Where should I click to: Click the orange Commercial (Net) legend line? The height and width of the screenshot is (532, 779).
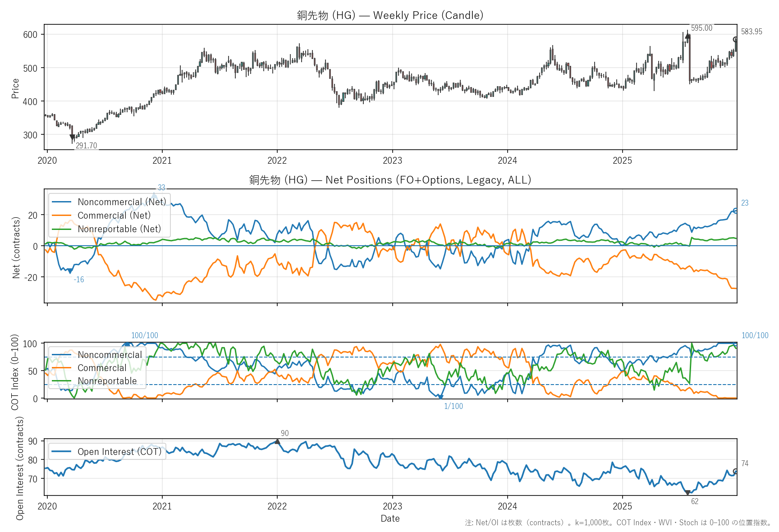coord(62,216)
